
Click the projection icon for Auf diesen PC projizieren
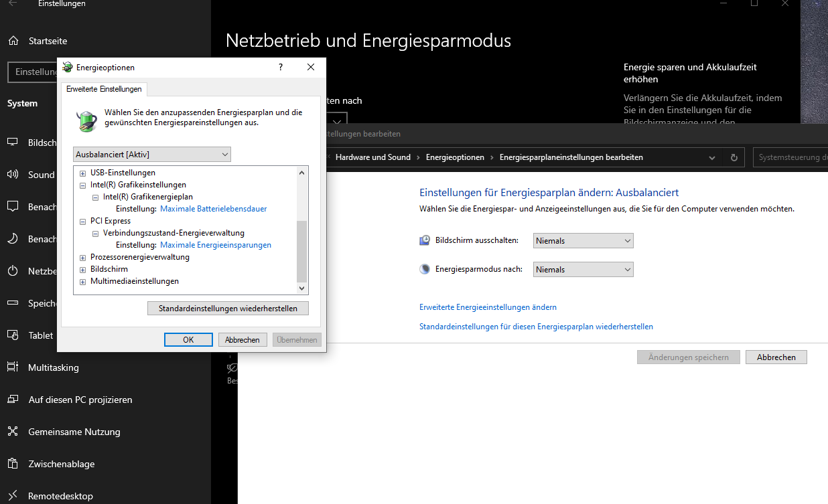[x=13, y=400]
